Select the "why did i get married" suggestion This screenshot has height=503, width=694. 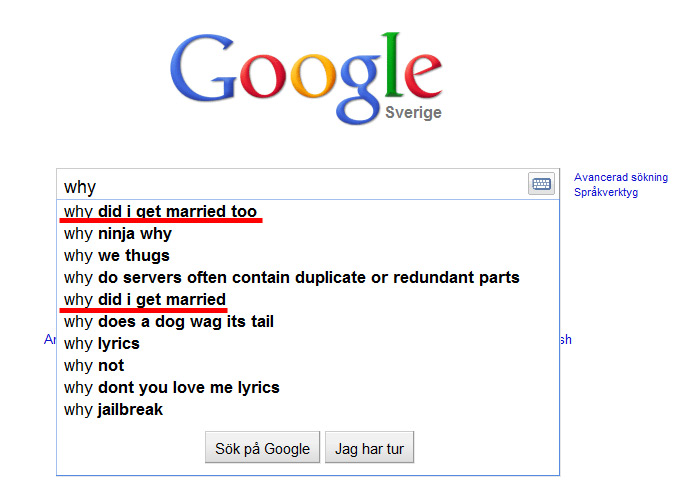(x=145, y=300)
